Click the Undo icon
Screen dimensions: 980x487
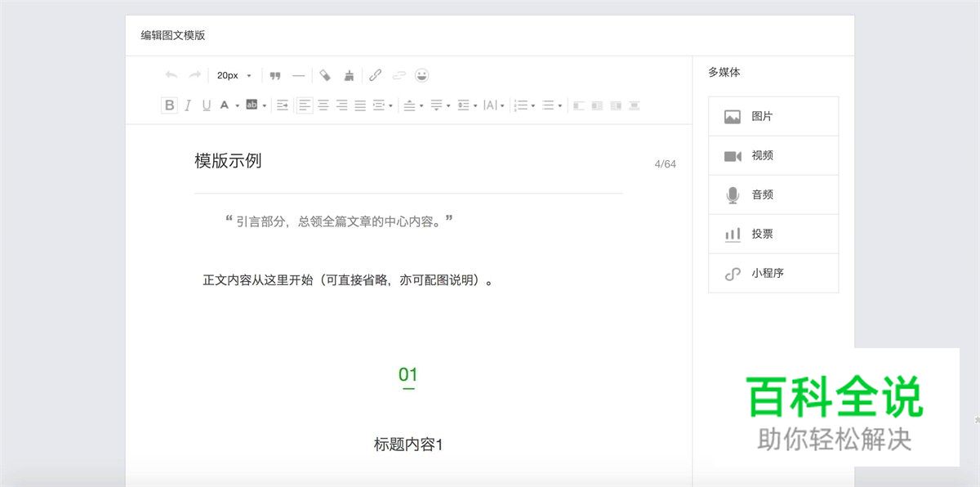[x=171, y=74]
